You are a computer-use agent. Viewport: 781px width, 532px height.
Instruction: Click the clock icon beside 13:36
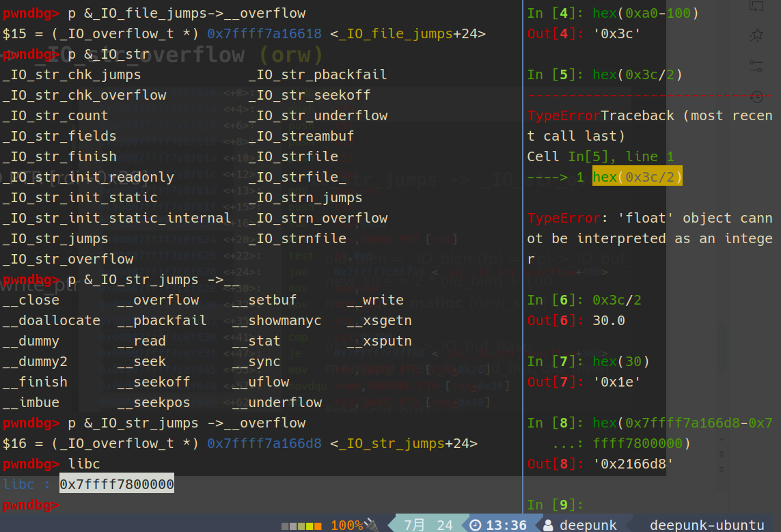(x=476, y=525)
